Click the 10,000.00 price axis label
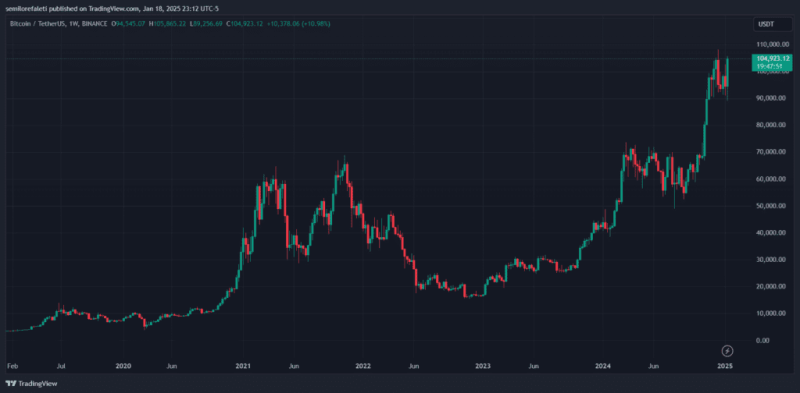The width and height of the screenshot is (800, 393). (772, 313)
